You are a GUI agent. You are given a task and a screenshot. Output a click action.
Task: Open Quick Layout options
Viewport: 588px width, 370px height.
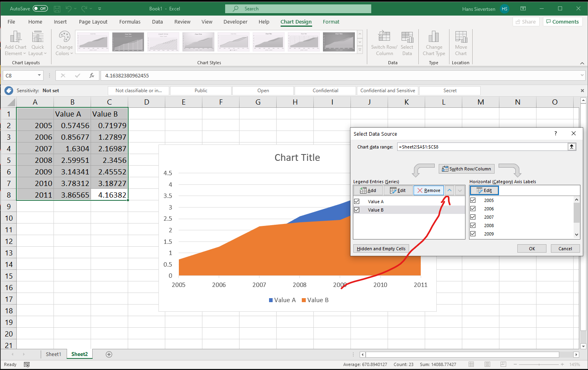38,43
